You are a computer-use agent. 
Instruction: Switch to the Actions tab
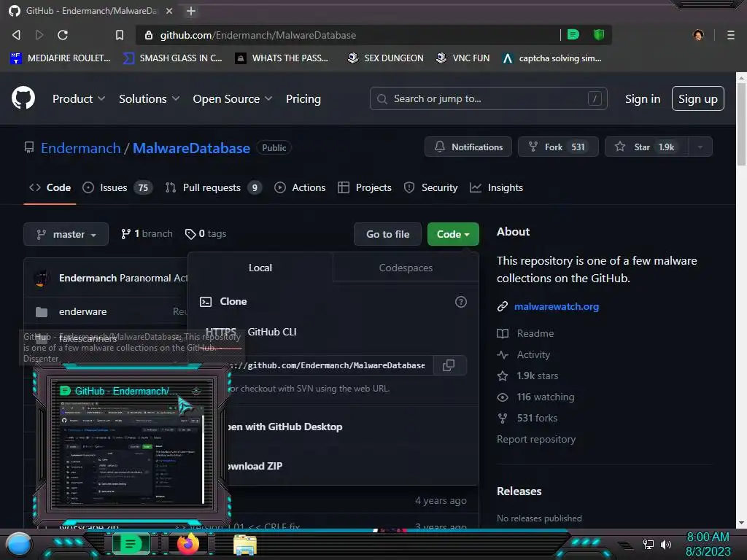coord(300,187)
